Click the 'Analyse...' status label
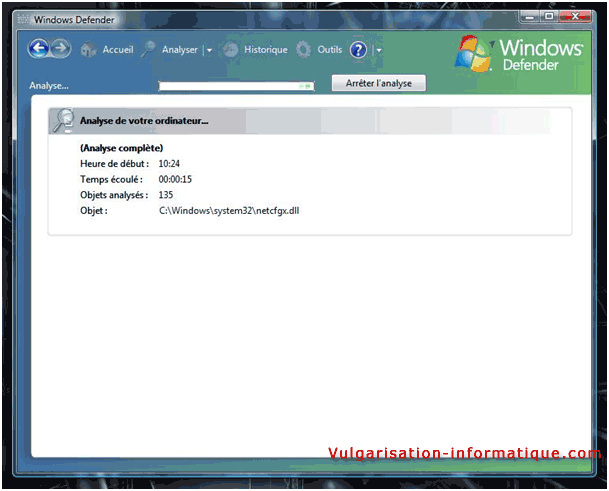609x491 pixels. click(x=49, y=85)
